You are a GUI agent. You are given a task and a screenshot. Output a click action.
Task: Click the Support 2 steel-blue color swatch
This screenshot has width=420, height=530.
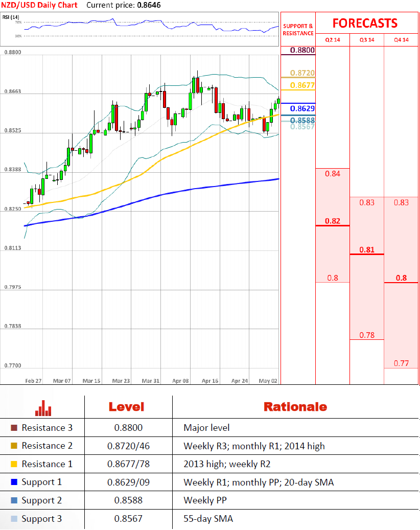(x=14, y=500)
